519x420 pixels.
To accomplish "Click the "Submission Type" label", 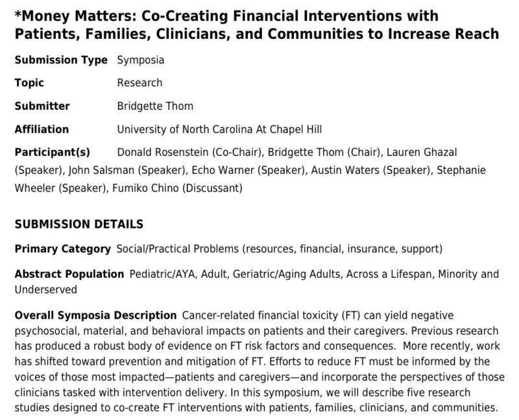I will [61, 60].
